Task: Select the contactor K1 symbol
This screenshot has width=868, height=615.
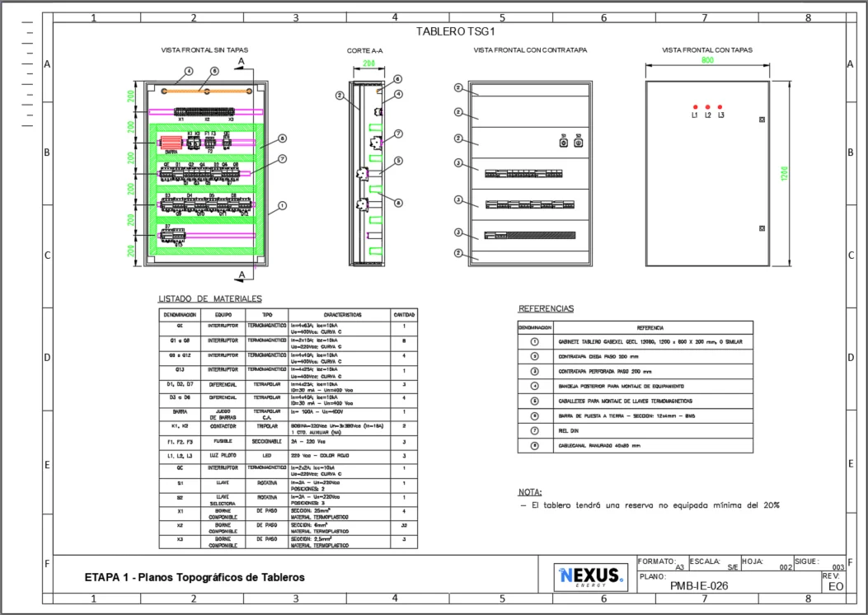Action: tap(190, 142)
